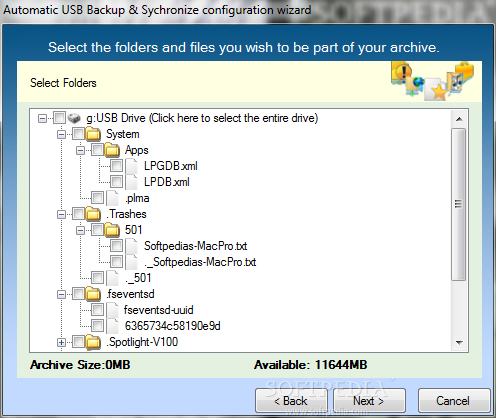Select the LPDB.xml label

pos(167,182)
